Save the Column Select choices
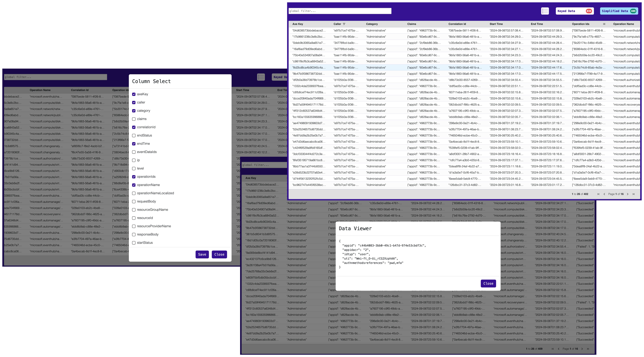The image size is (644, 357). coord(202,255)
